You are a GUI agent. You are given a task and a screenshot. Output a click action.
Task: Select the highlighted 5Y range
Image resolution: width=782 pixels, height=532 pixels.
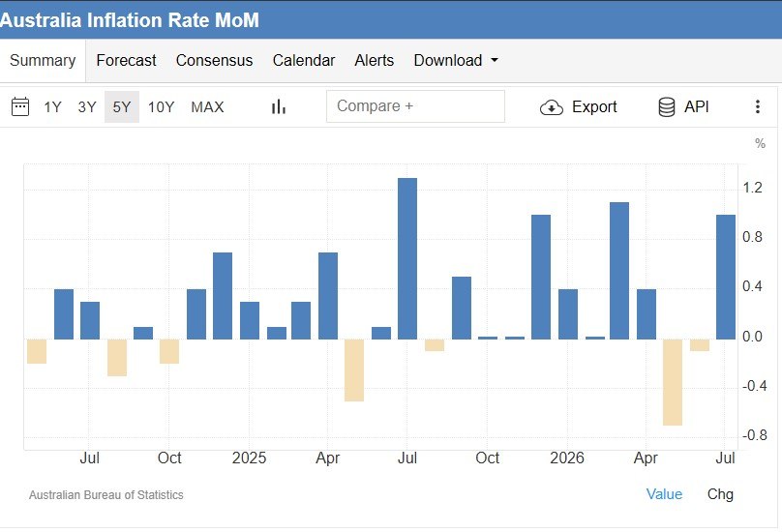click(x=122, y=106)
